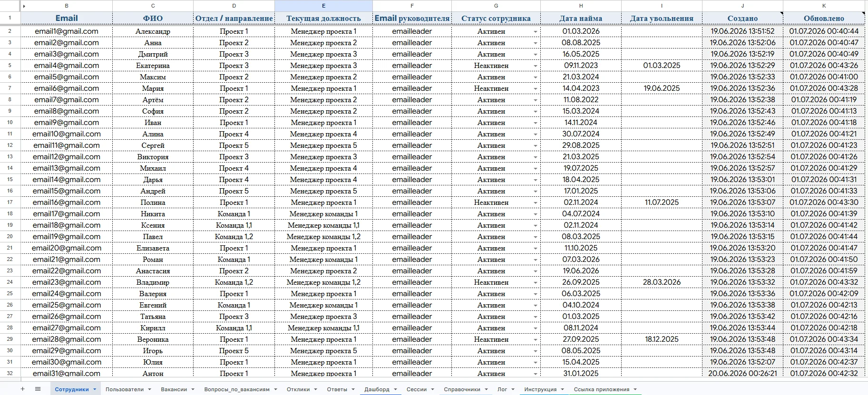Image resolution: width=868 pixels, height=395 pixels.
Task: Open the Ссылка приложения sheet tab
Action: click(x=602, y=389)
